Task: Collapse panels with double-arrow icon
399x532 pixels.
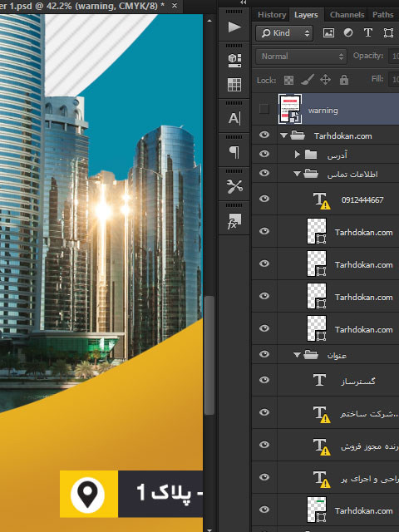Action: 244,2
